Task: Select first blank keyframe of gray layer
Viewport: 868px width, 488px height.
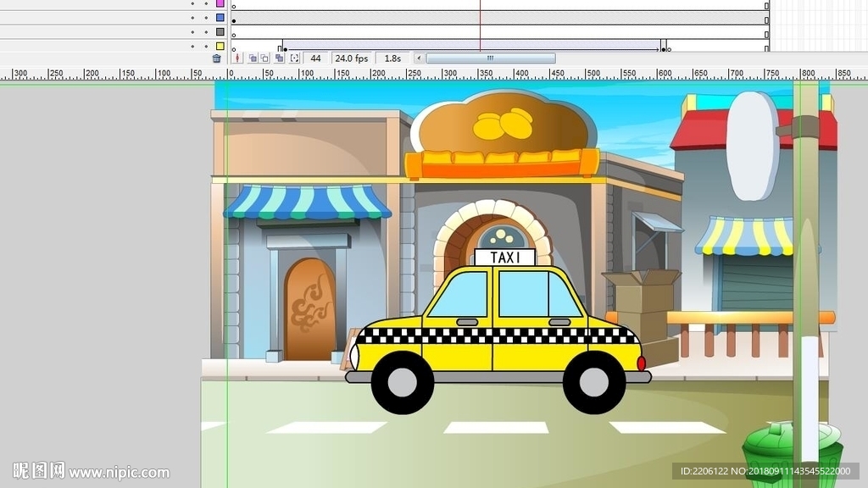Action: pos(234,34)
